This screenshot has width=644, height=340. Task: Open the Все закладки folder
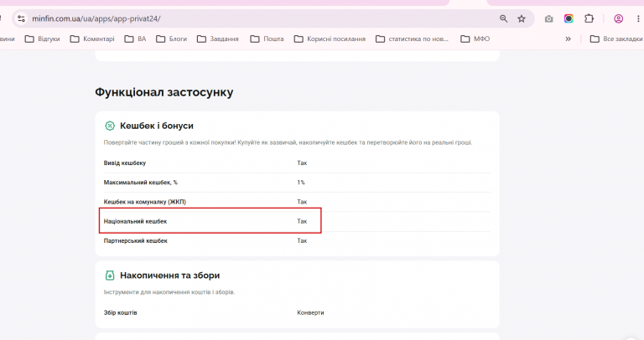tap(616, 39)
